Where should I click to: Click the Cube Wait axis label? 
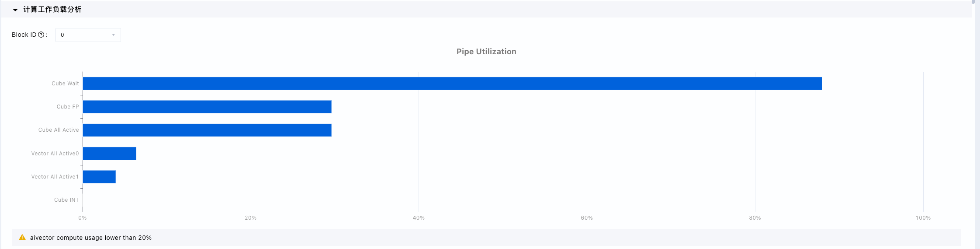point(65,84)
